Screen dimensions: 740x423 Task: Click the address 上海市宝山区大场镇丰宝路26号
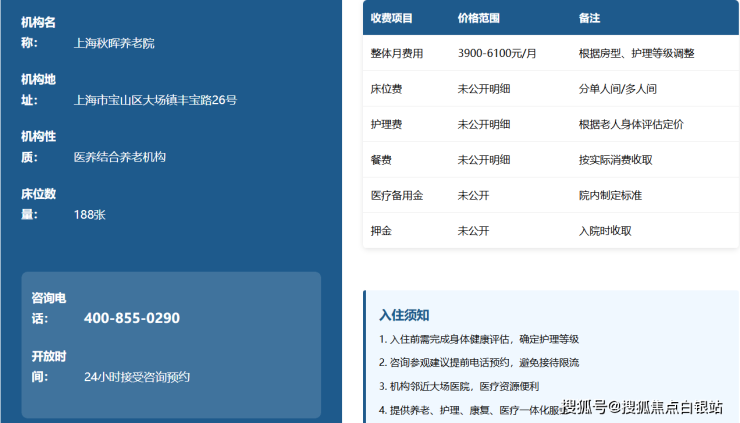coord(155,101)
